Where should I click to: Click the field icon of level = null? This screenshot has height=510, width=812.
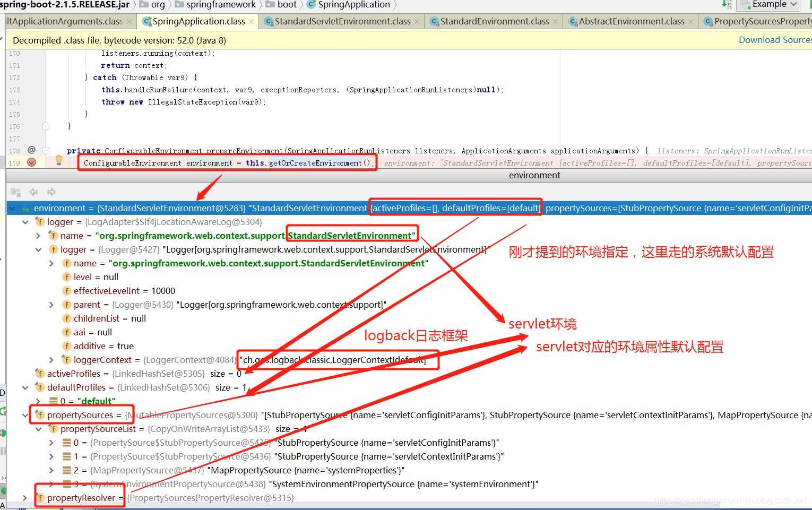click(67, 277)
